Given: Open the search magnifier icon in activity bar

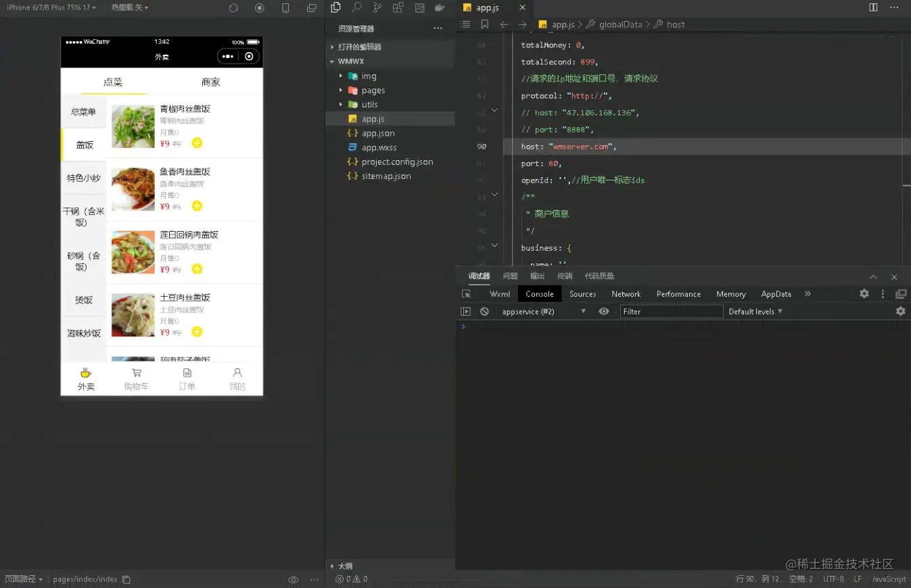Looking at the screenshot, I should pyautogui.click(x=356, y=7).
